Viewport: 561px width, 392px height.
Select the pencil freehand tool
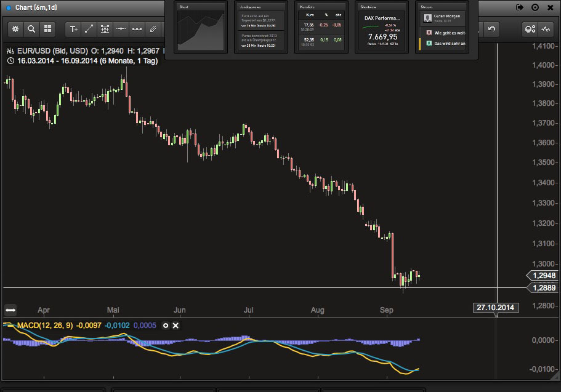pos(153,29)
